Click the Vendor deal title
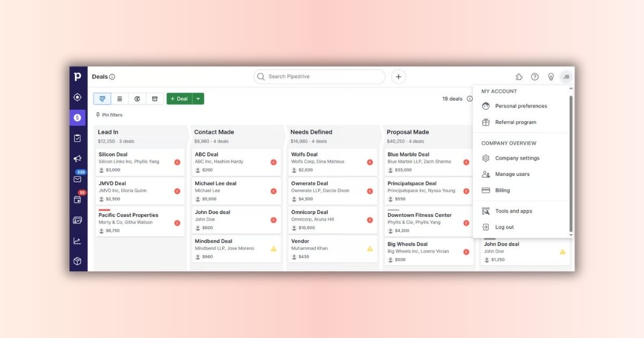 pos(300,241)
